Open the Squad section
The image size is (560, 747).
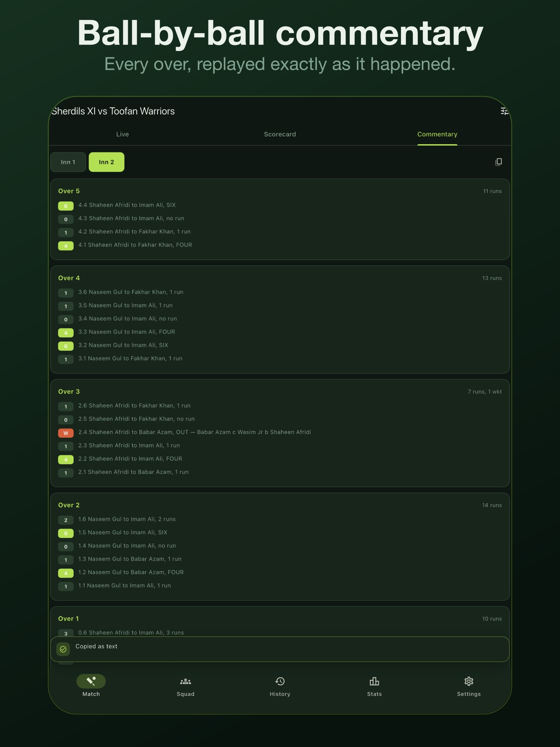[185, 686]
